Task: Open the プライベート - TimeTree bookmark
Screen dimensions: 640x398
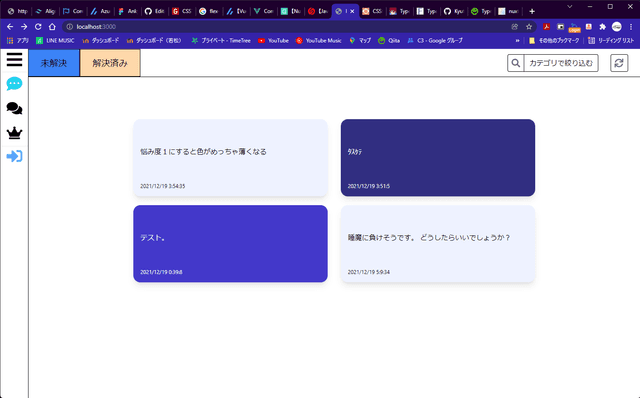Action: 221,40
